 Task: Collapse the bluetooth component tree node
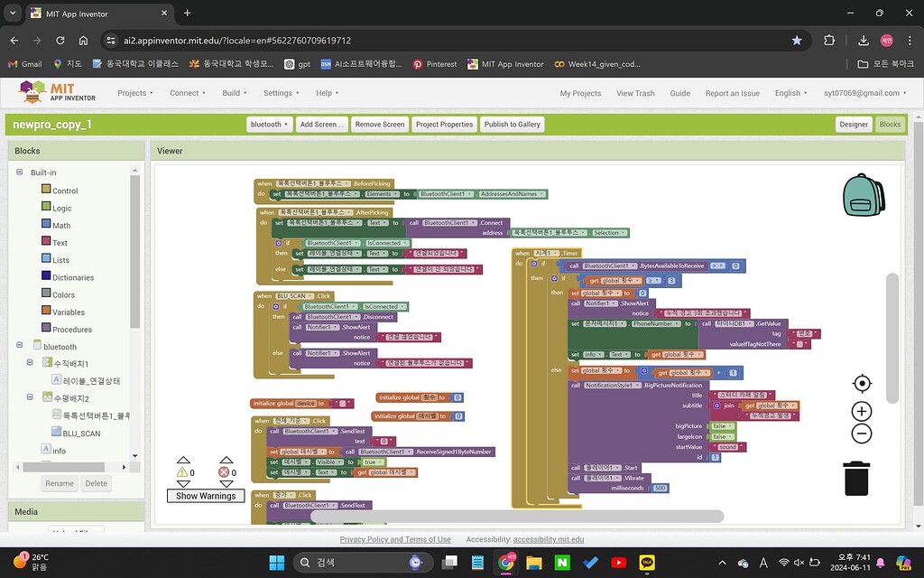tap(20, 346)
